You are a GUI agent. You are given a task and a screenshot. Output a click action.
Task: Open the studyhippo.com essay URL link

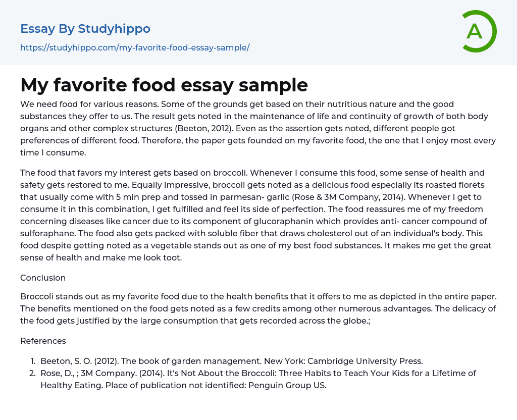click(135, 47)
